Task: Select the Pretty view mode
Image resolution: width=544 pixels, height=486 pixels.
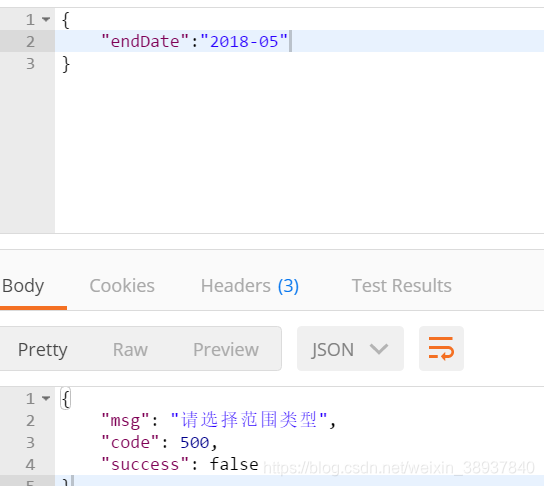Action: 43,350
